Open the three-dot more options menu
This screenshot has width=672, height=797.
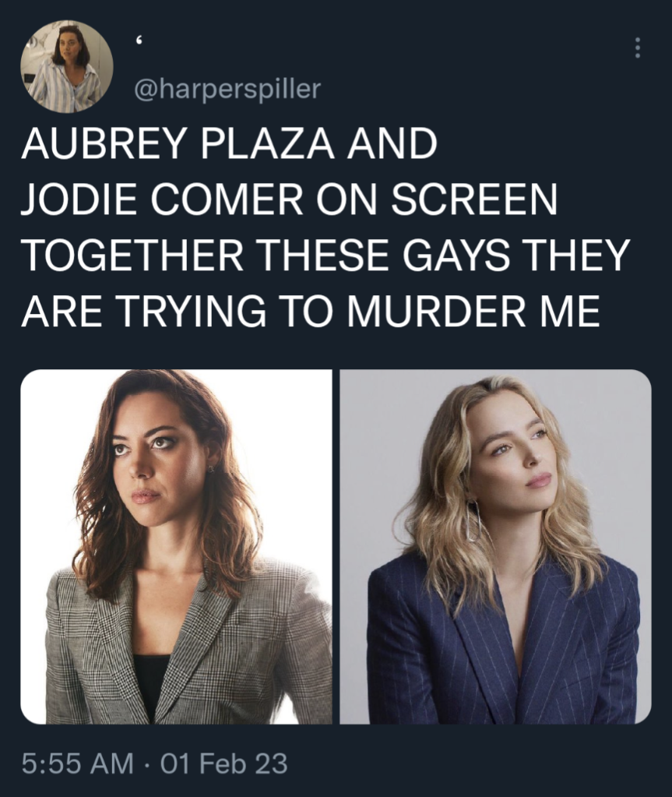click(x=638, y=48)
